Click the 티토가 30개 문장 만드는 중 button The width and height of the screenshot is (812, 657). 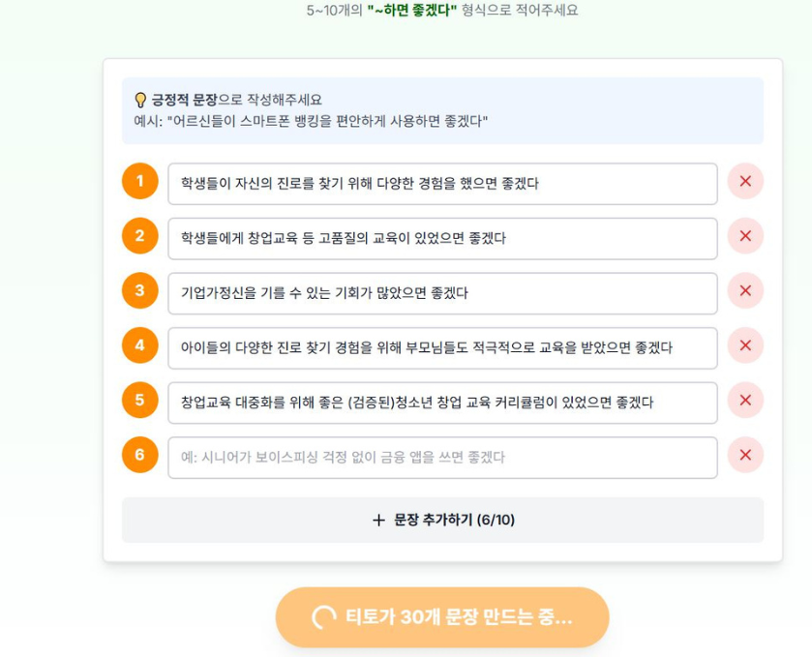pos(442,617)
